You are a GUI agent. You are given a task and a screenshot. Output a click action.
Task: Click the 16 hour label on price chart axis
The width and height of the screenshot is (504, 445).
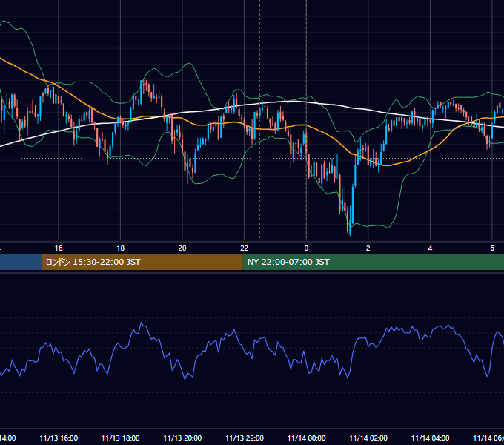(x=59, y=248)
